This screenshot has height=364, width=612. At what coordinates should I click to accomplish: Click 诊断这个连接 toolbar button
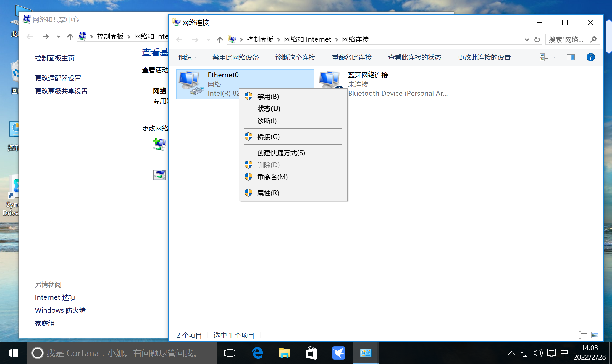[295, 57]
